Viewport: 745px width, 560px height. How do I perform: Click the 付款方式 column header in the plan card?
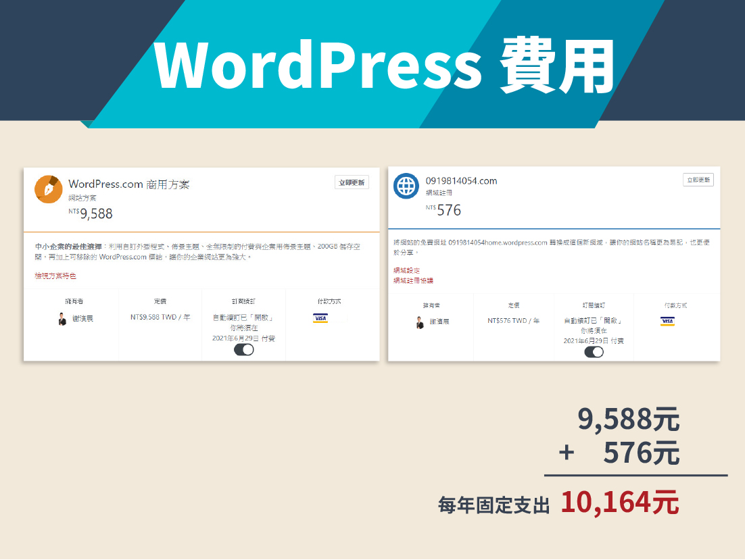329,301
